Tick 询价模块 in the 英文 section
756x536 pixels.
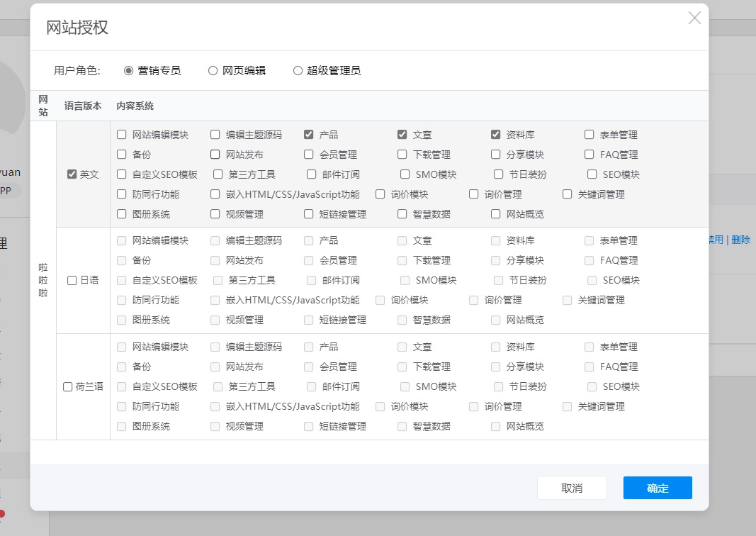coord(380,194)
